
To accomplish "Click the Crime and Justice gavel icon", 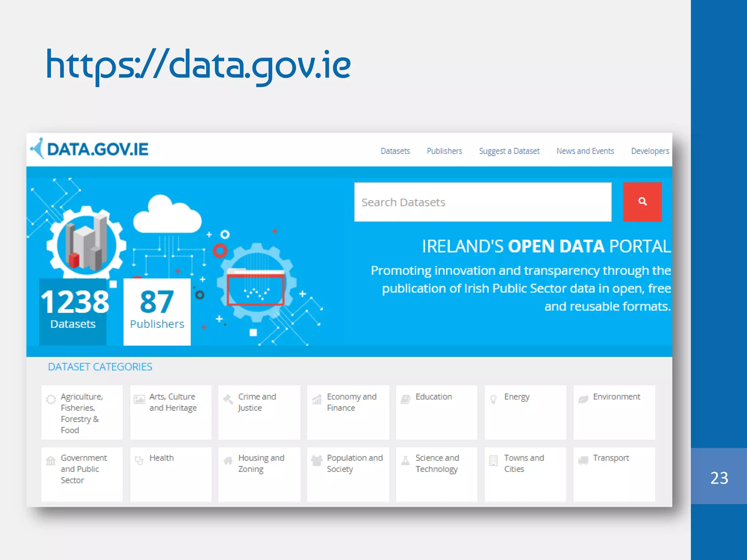I will click(228, 399).
